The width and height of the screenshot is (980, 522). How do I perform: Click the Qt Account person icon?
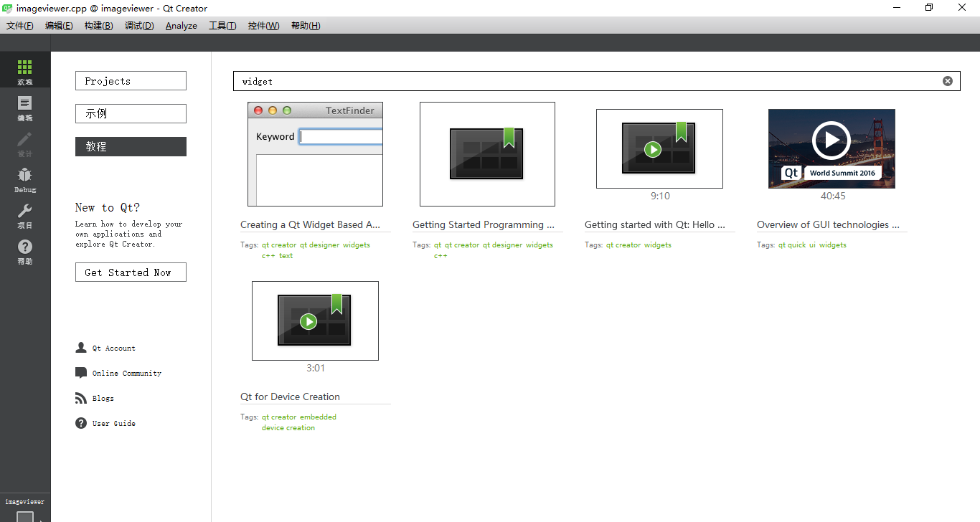[81, 348]
